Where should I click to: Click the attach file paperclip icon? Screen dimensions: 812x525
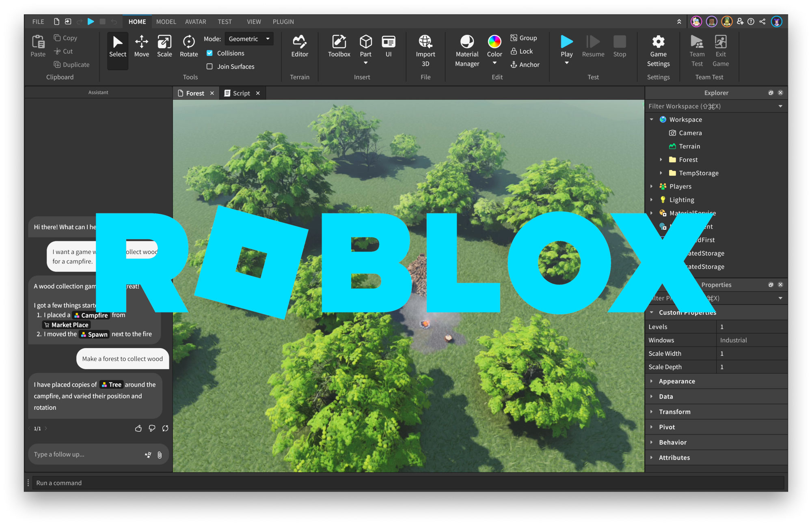coord(160,455)
